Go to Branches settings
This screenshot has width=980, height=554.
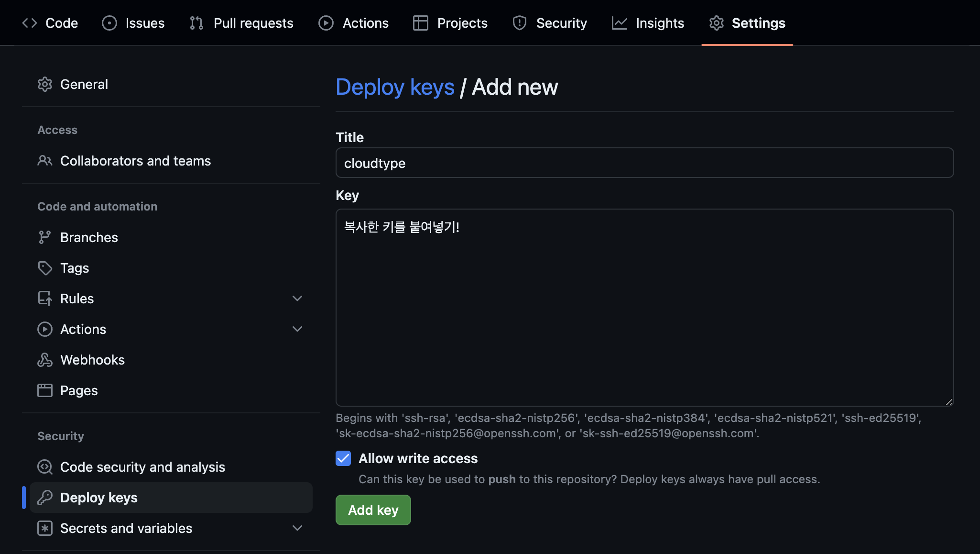click(x=171, y=237)
